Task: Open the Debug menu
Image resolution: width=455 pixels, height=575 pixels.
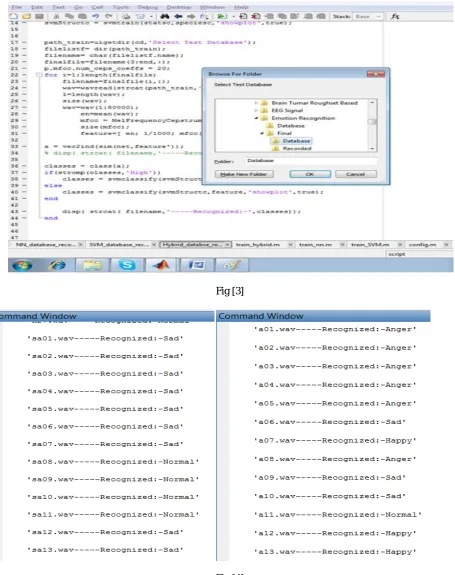Action: tap(148, 7)
